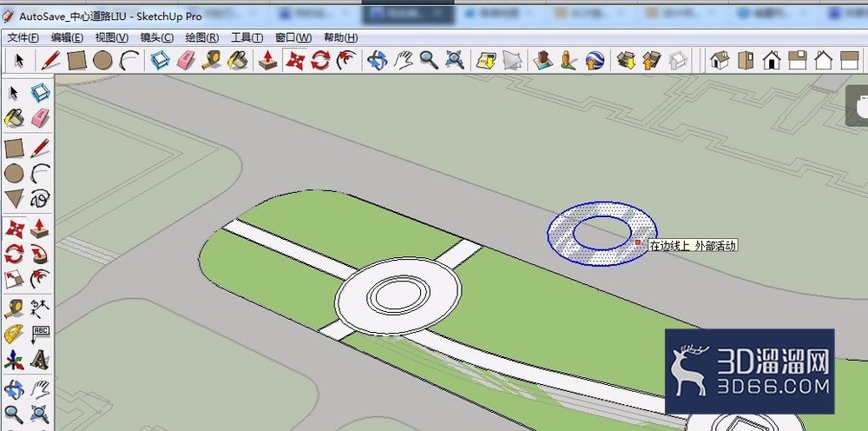Select Offset in left tool palette

tap(40, 279)
